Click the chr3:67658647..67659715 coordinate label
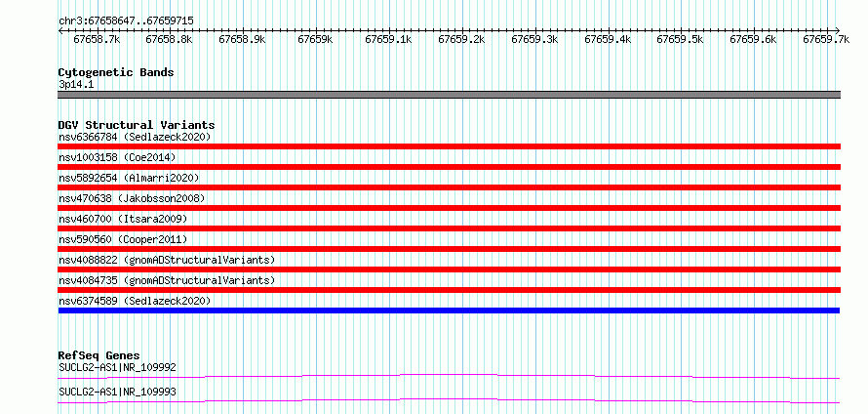This screenshot has width=868, height=414. [126, 21]
